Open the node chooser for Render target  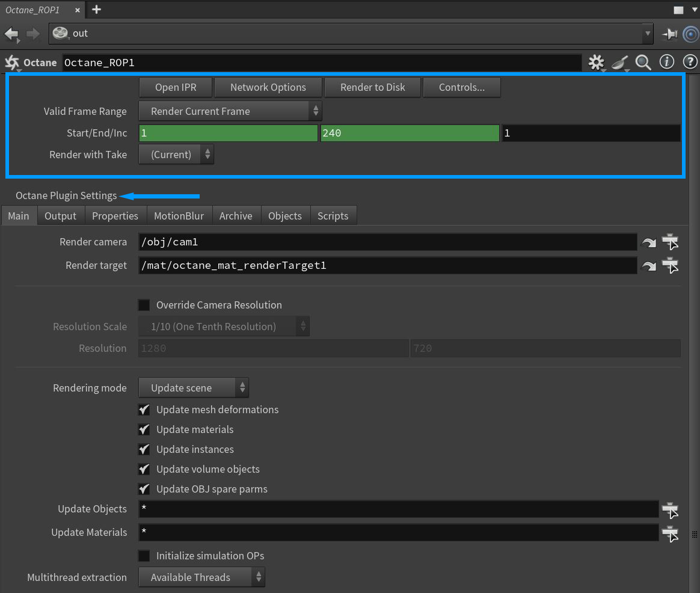[x=670, y=266]
